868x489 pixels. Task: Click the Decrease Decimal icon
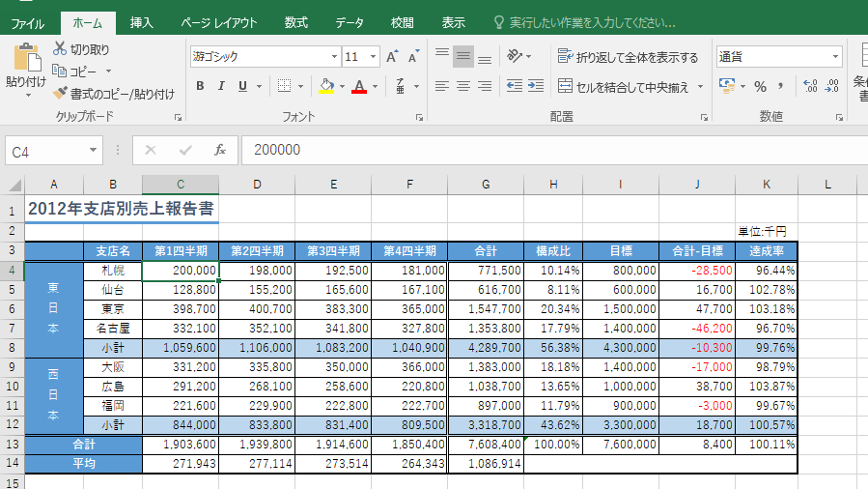coord(832,86)
